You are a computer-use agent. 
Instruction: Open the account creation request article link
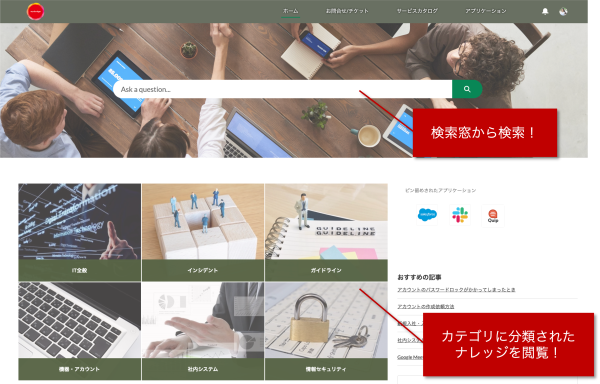(426, 307)
